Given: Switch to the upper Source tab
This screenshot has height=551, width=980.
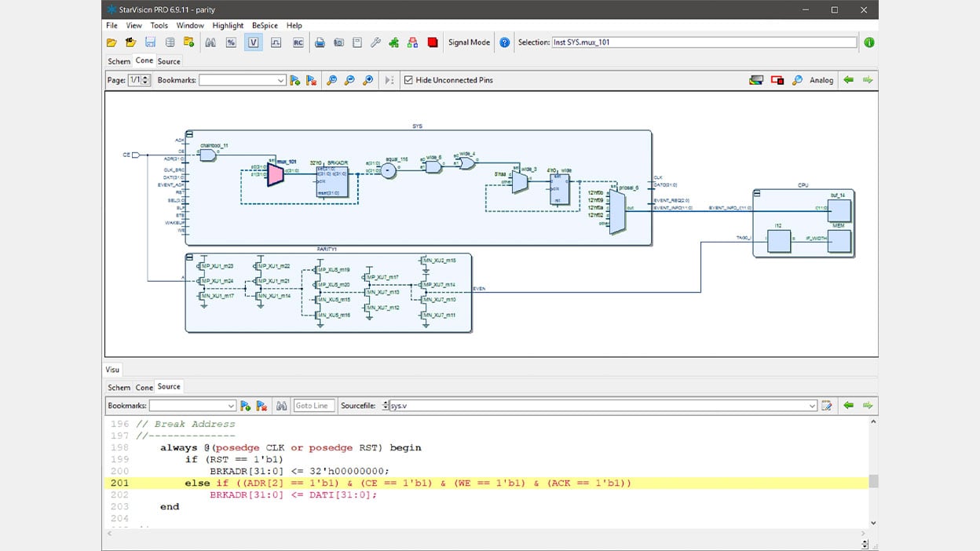Looking at the screenshot, I should click(169, 61).
